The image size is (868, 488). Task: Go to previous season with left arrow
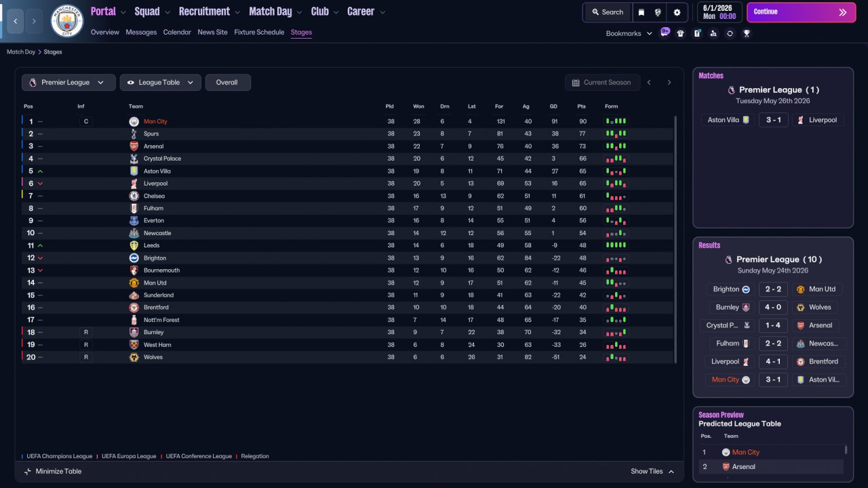tap(649, 83)
